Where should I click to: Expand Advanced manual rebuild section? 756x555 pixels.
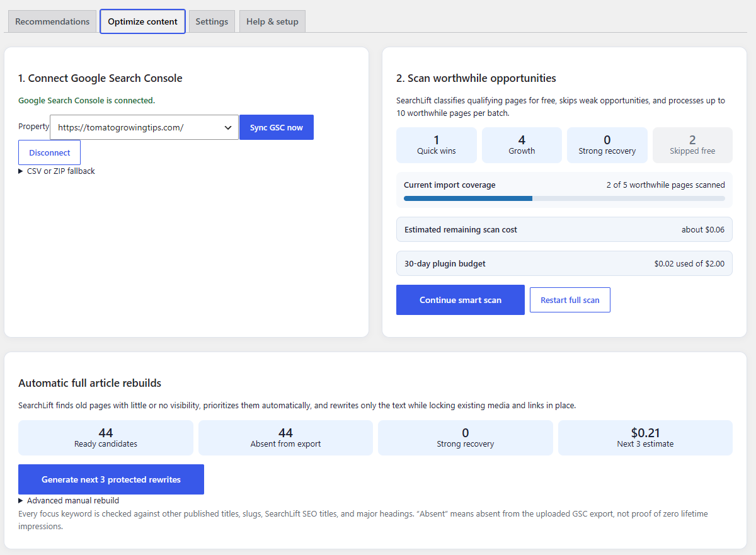(x=69, y=501)
